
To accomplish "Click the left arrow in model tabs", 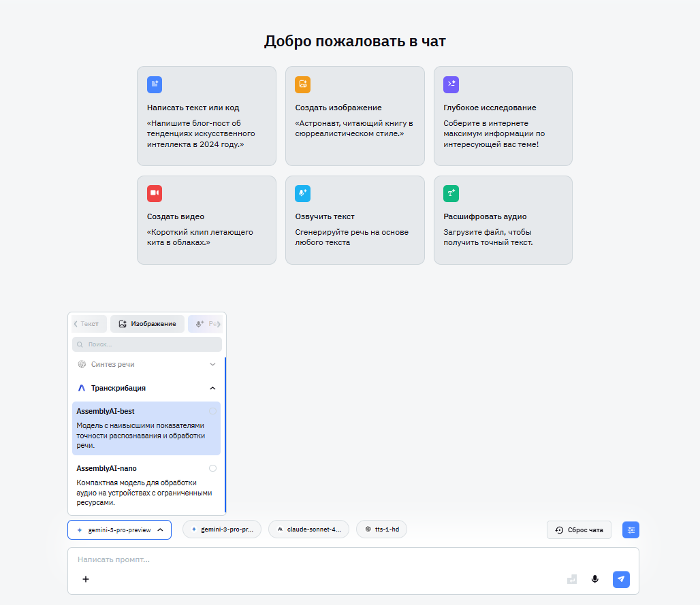I will [76, 324].
